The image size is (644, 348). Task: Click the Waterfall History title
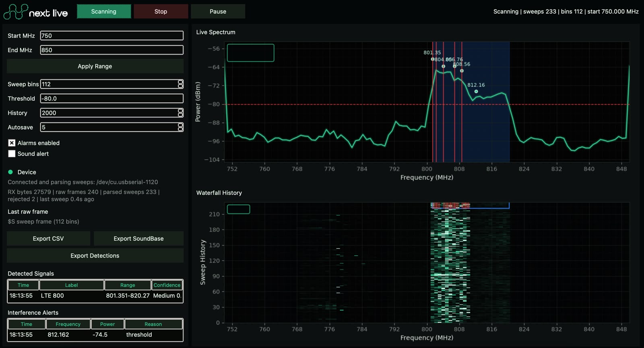click(219, 193)
